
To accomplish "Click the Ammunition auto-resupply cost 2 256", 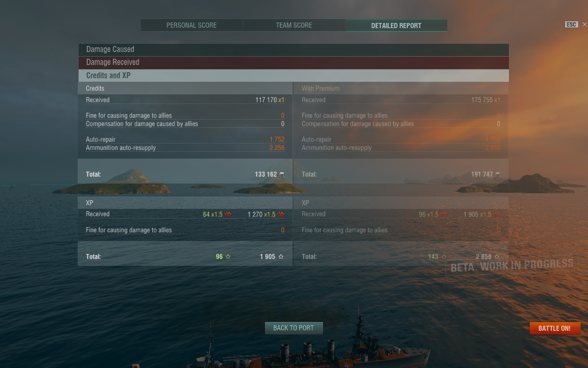I will (277, 148).
